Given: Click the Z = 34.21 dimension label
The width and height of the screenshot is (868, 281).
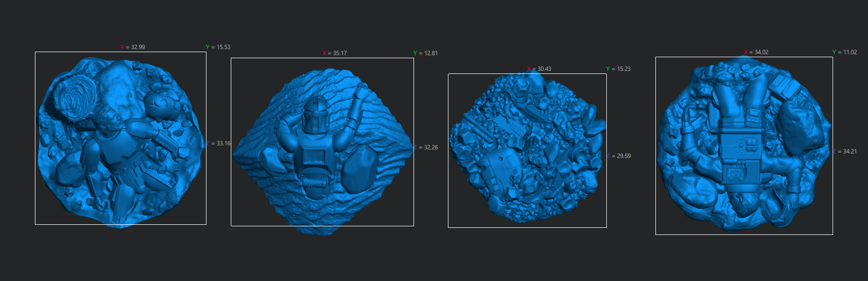Looking at the screenshot, I should point(845,151).
